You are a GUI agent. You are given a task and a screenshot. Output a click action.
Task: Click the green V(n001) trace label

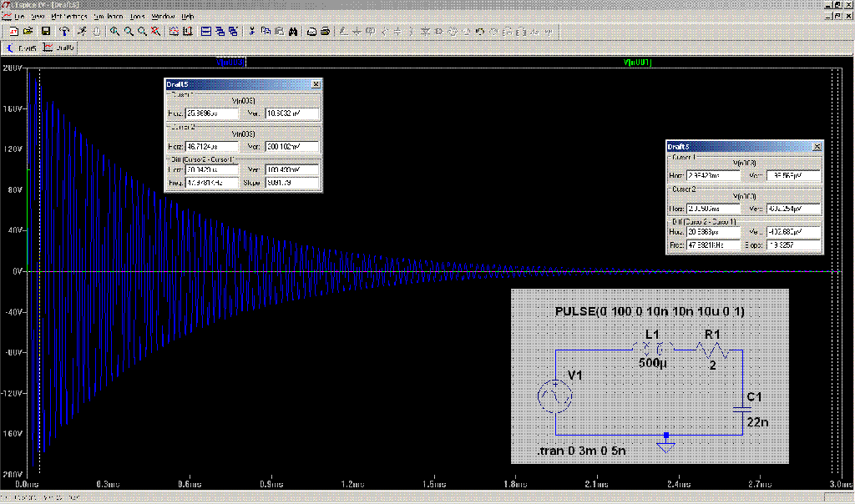637,63
